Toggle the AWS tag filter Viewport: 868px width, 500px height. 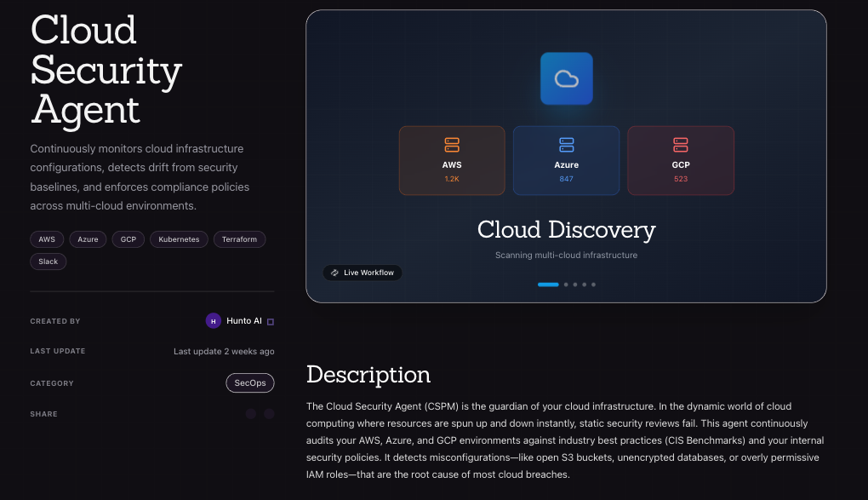(x=47, y=239)
